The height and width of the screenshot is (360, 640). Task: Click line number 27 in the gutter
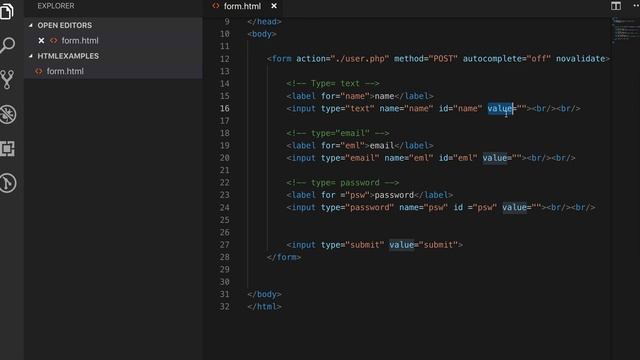224,245
